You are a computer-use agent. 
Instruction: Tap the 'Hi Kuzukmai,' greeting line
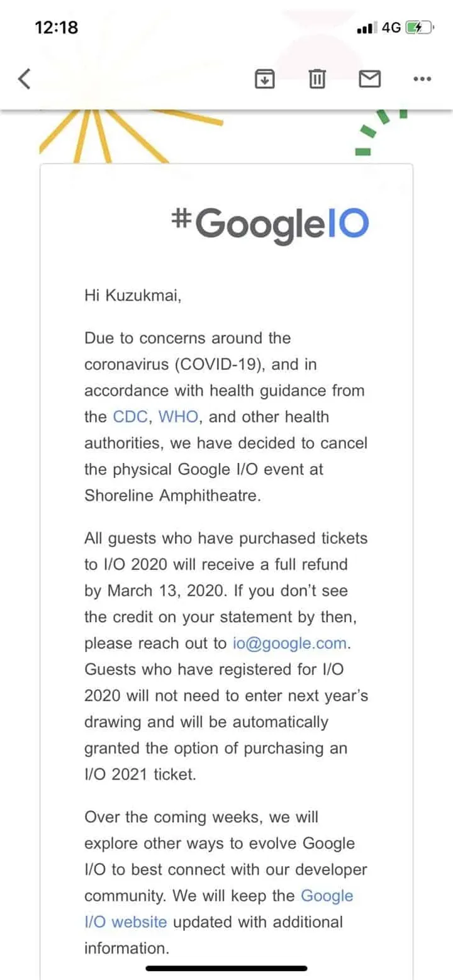[x=133, y=296]
